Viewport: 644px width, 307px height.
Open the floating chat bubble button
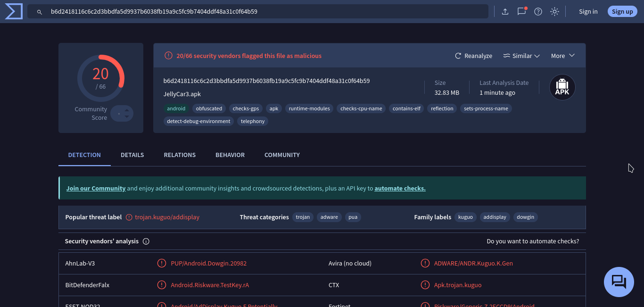tap(619, 282)
